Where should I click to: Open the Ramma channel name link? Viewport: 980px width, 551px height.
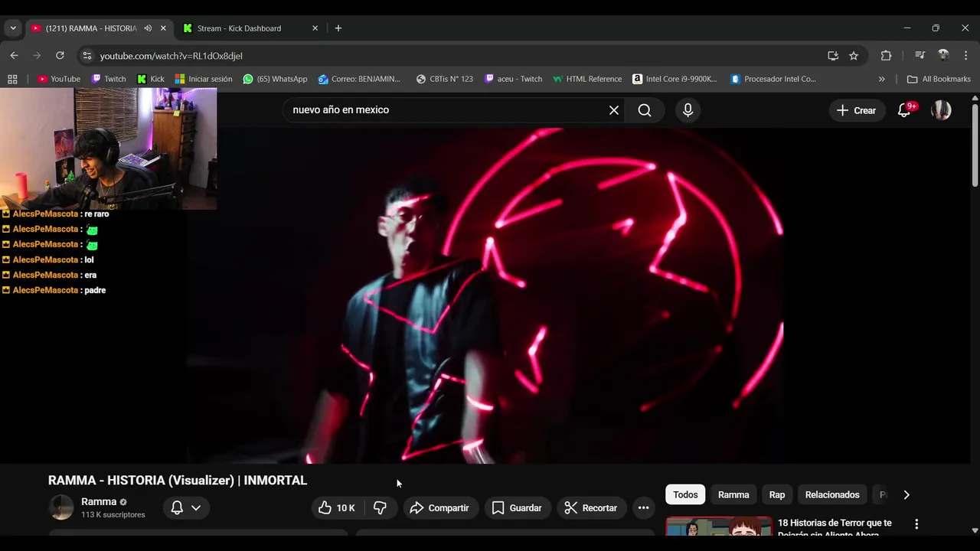coord(99,502)
